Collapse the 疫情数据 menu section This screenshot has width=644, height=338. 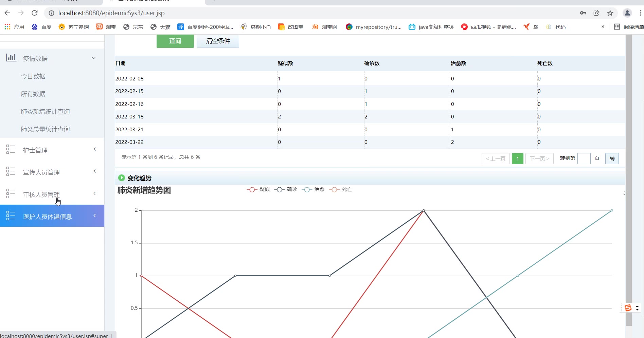click(x=94, y=58)
